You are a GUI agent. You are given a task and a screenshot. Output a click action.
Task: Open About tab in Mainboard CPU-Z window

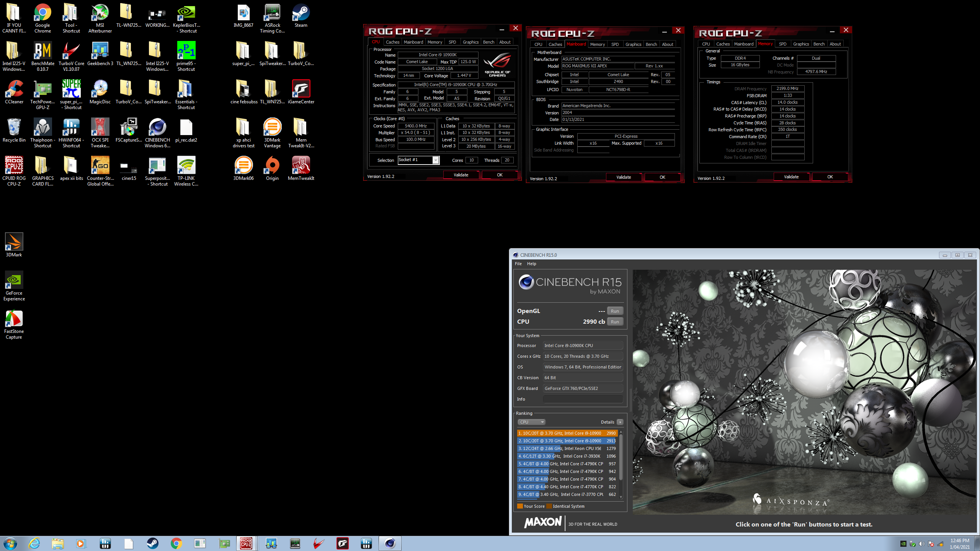click(668, 44)
